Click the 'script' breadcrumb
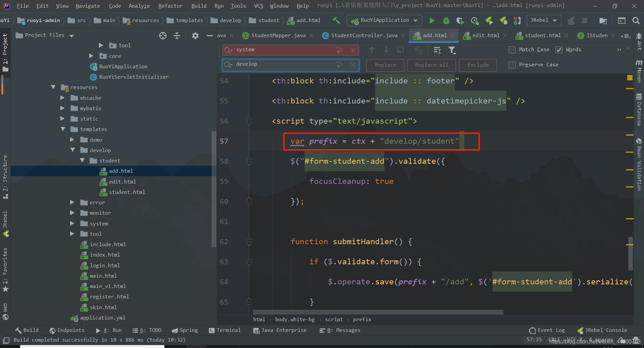 pos(334,320)
